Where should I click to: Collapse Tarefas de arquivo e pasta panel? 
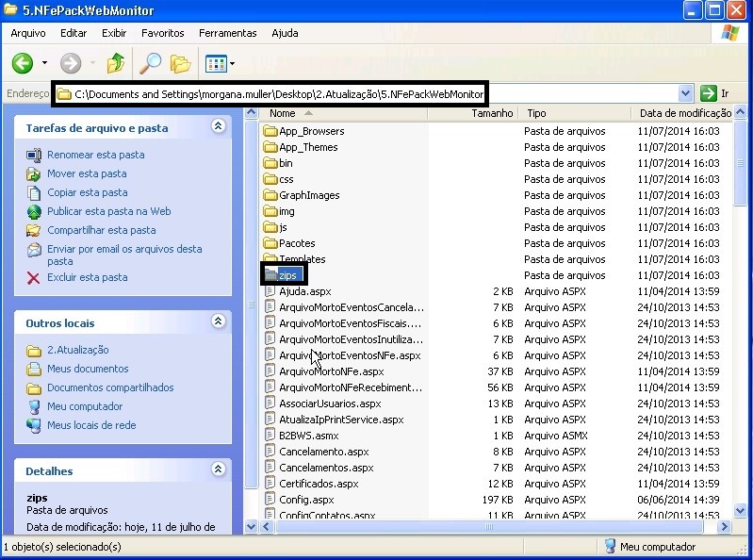pyautogui.click(x=219, y=126)
